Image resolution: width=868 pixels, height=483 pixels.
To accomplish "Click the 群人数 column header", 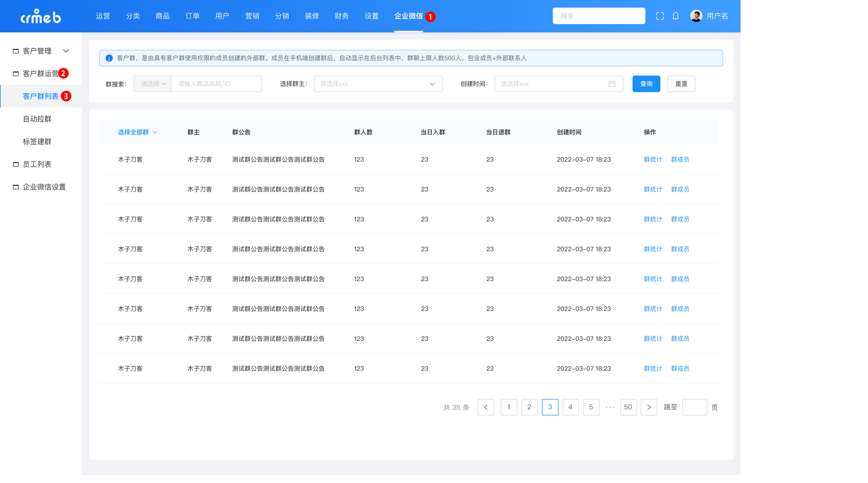I will point(363,132).
